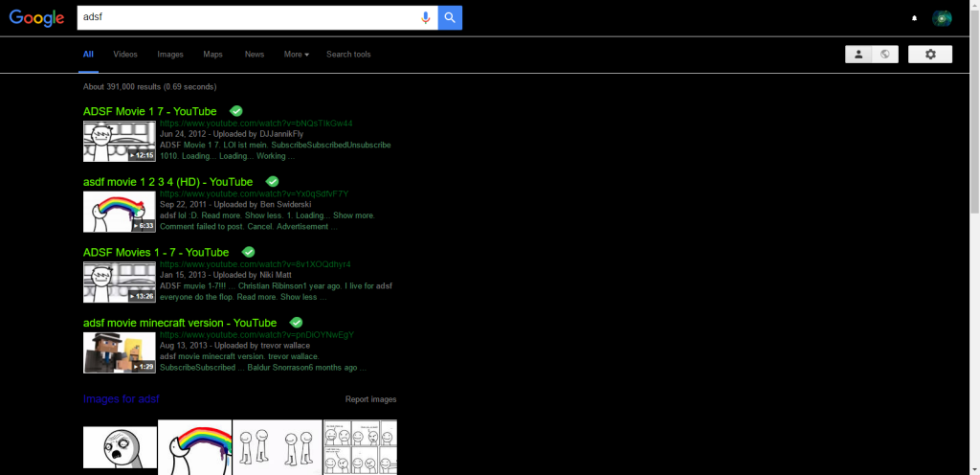Select the All tab
Viewport: 980px width, 475px height.
click(88, 55)
